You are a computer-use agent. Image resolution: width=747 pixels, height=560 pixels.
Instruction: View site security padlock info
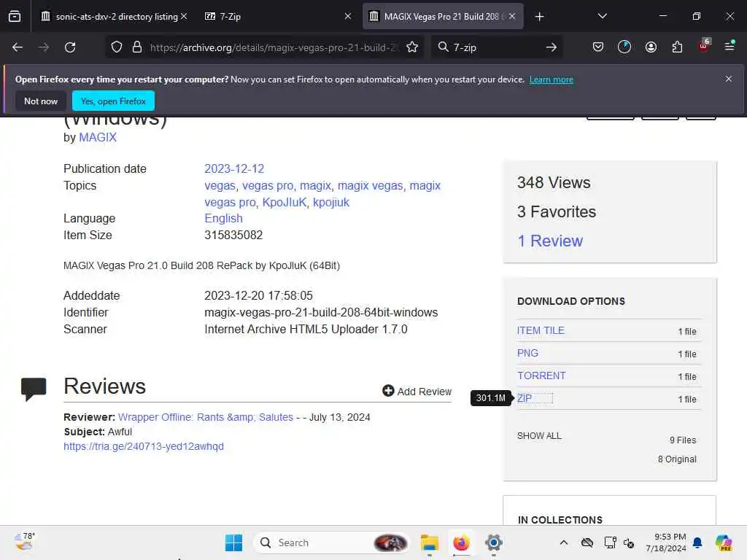click(137, 47)
